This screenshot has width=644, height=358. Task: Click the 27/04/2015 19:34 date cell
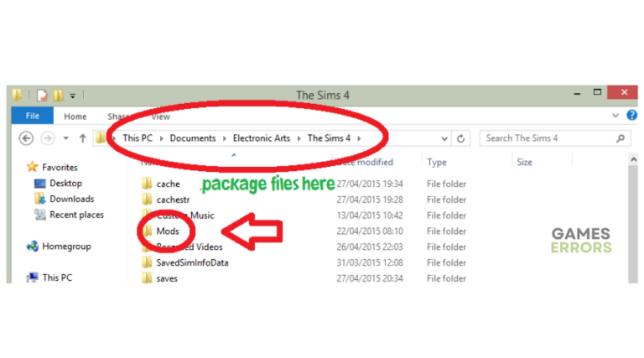(x=370, y=184)
